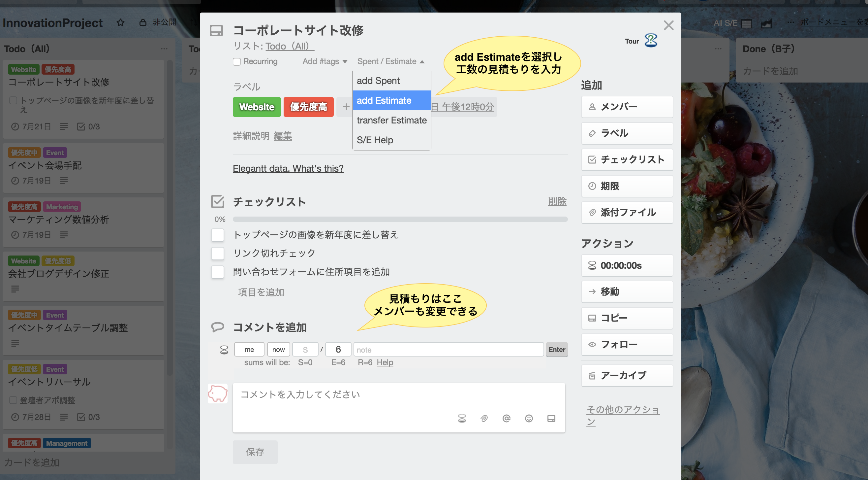Toggle the Recurring checkbox
The image size is (868, 480).
[237, 62]
